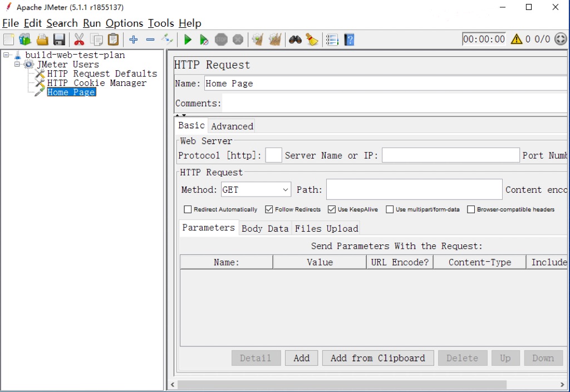Click the Detail button
This screenshot has width=570, height=392.
coord(255,358)
